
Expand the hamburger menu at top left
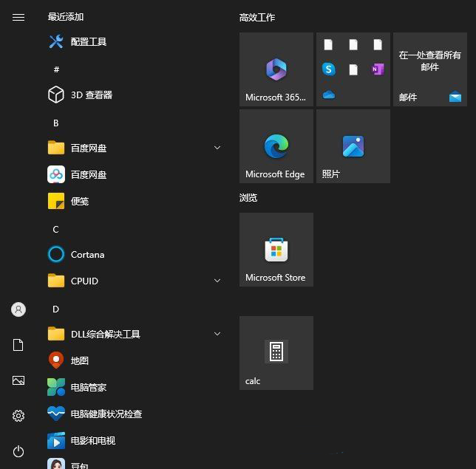click(18, 17)
